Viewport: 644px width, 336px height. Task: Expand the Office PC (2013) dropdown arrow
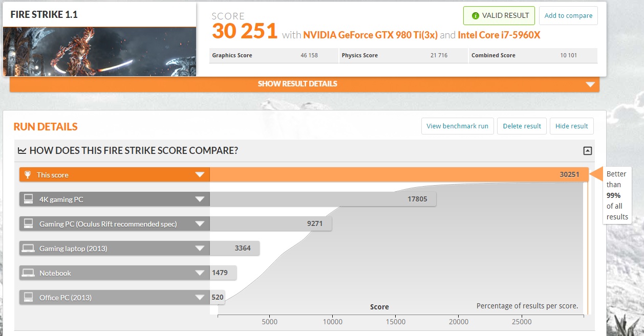(200, 298)
